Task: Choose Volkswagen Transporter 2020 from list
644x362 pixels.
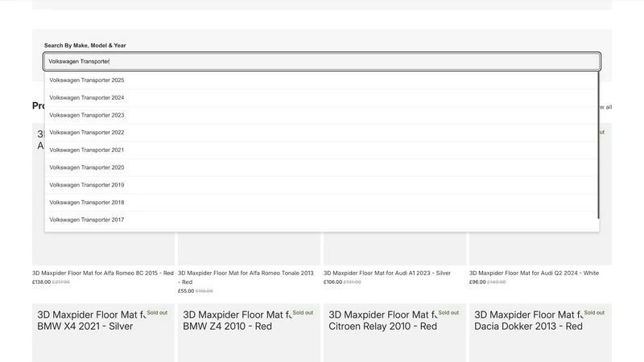Action: pos(321,167)
